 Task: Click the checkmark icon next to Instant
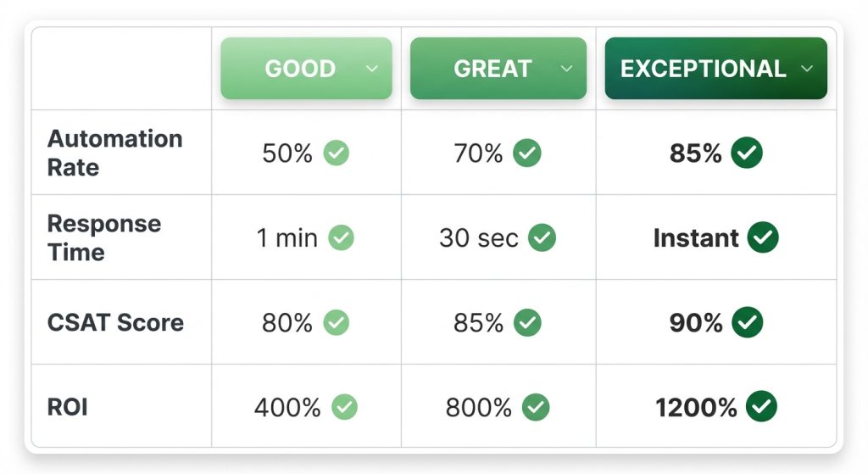[x=764, y=238]
